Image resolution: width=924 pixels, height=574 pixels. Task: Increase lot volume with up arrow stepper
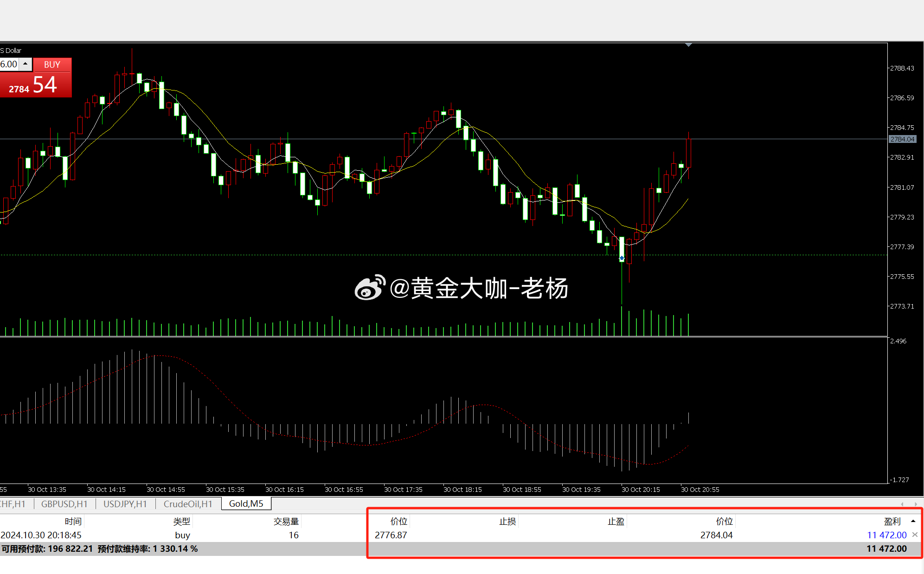[26, 64]
